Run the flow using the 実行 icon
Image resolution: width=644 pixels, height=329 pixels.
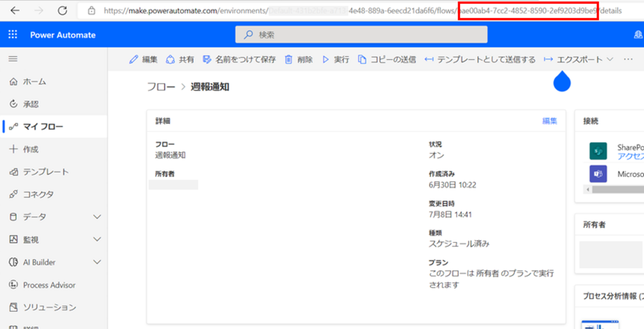[335, 59]
